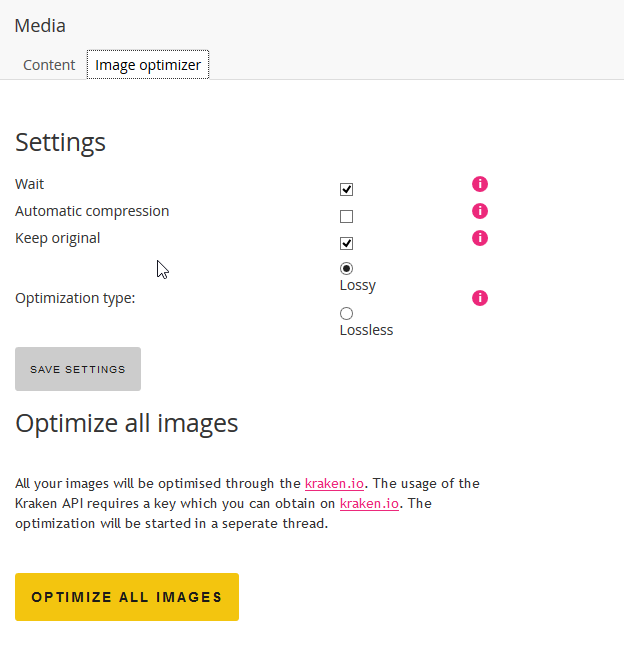Follow the second kraken.io link
Viewport: 624px width, 650px height.
(369, 503)
